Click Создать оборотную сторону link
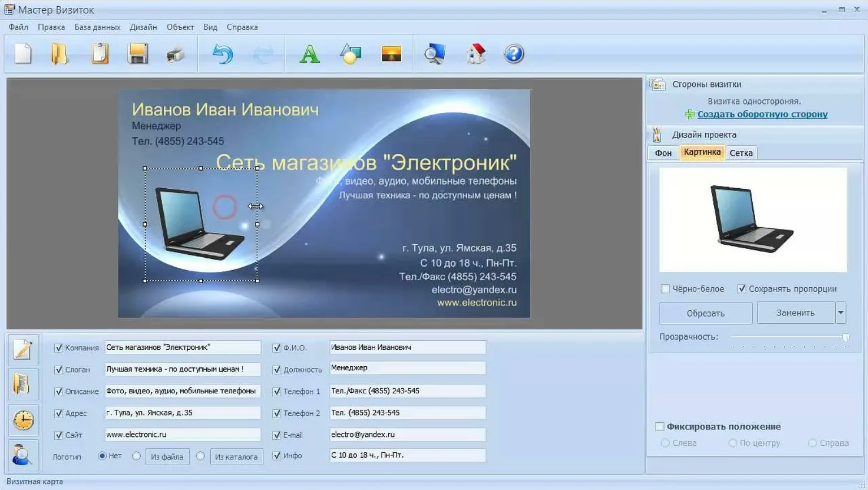Image resolution: width=868 pixels, height=490 pixels. 762,114
